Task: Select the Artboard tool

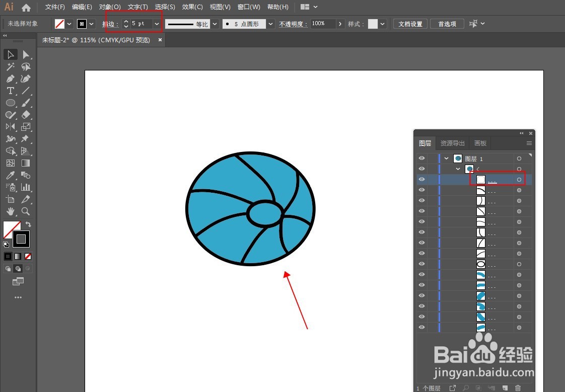Action: click(x=11, y=199)
